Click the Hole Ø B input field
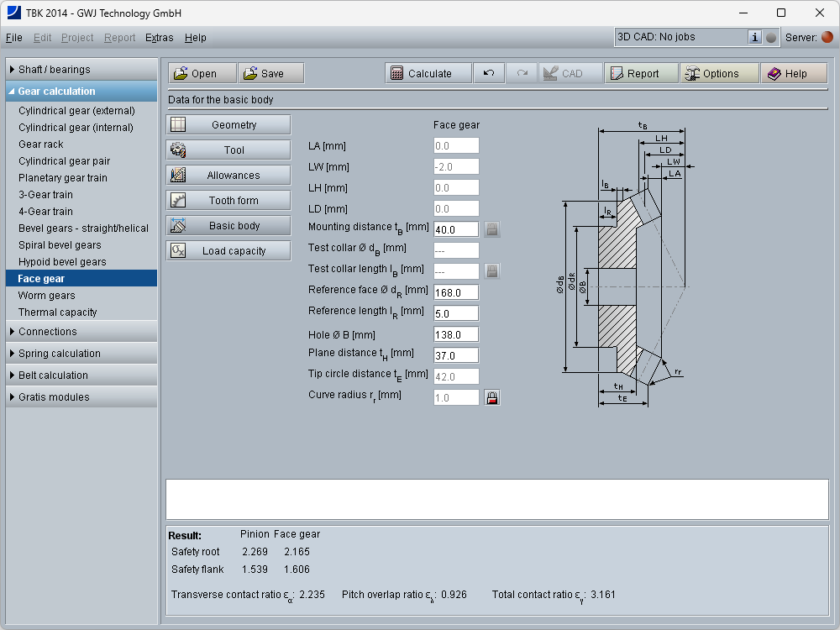The height and width of the screenshot is (630, 840). (x=456, y=334)
